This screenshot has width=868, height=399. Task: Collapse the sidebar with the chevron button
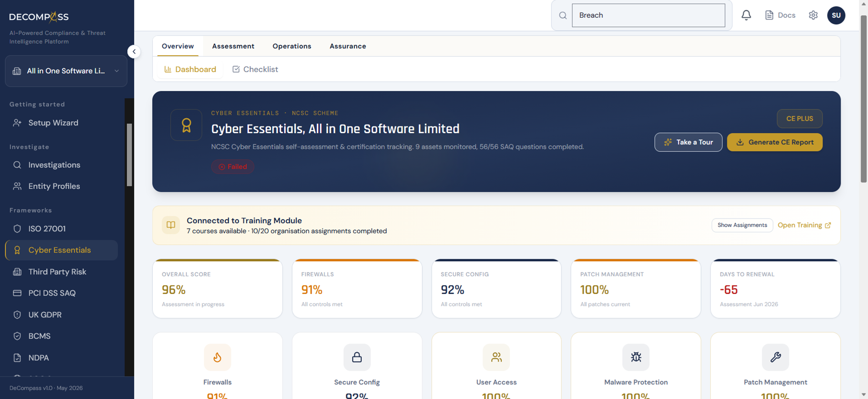pos(134,52)
